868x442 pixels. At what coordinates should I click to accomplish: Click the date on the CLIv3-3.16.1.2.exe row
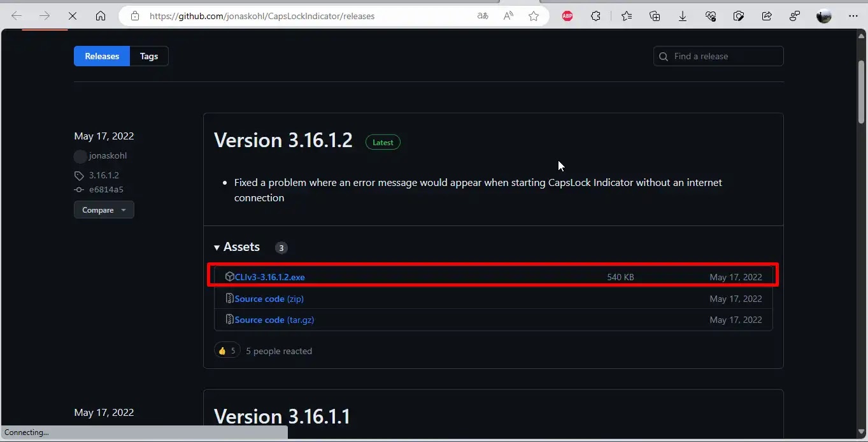click(x=736, y=277)
